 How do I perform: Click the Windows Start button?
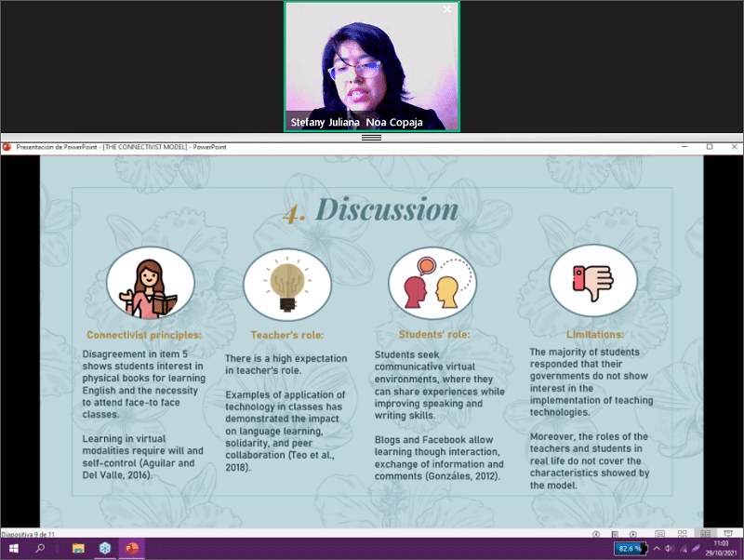[x=14, y=549]
